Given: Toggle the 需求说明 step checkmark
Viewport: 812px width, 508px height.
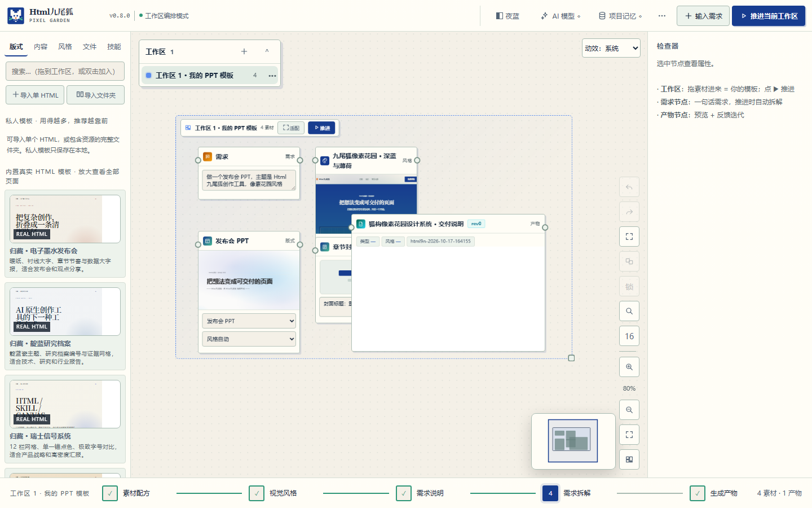Looking at the screenshot, I should click(404, 493).
